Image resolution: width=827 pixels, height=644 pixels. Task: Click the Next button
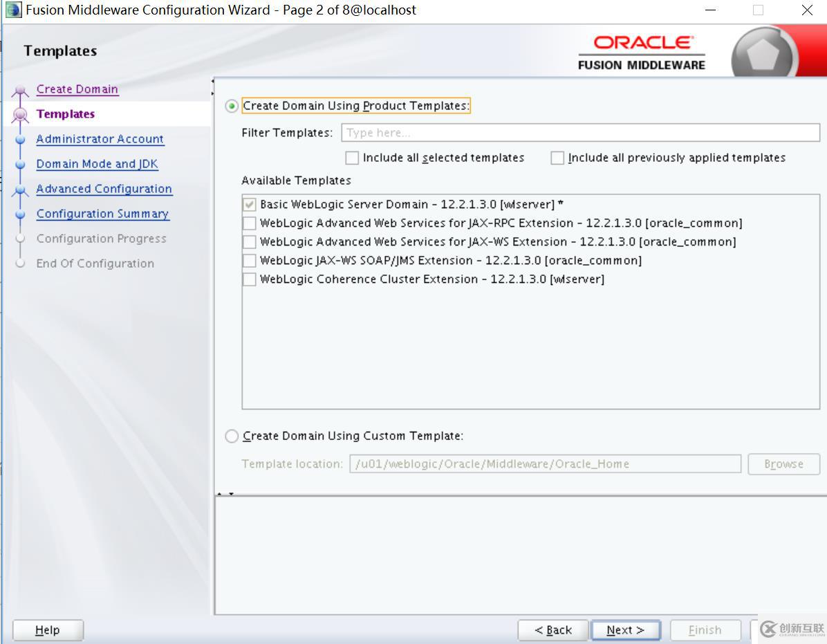point(626,629)
